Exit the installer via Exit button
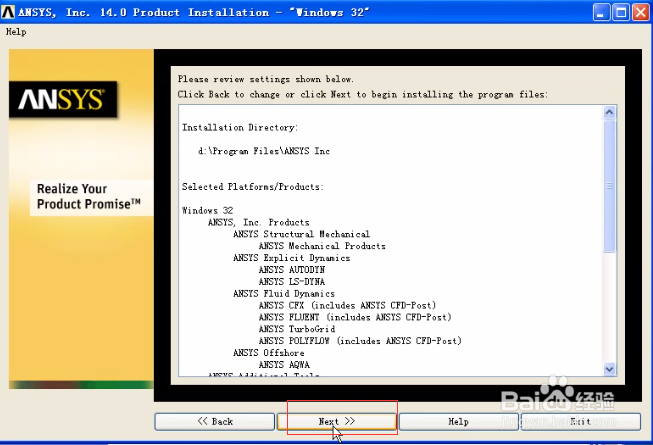Image resolution: width=653 pixels, height=445 pixels. click(x=581, y=421)
